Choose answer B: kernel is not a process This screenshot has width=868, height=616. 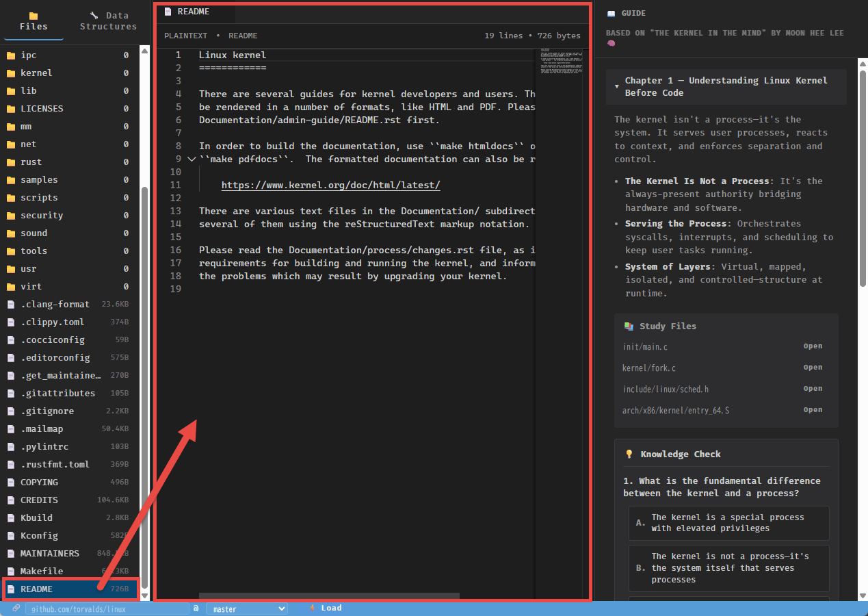click(x=728, y=568)
